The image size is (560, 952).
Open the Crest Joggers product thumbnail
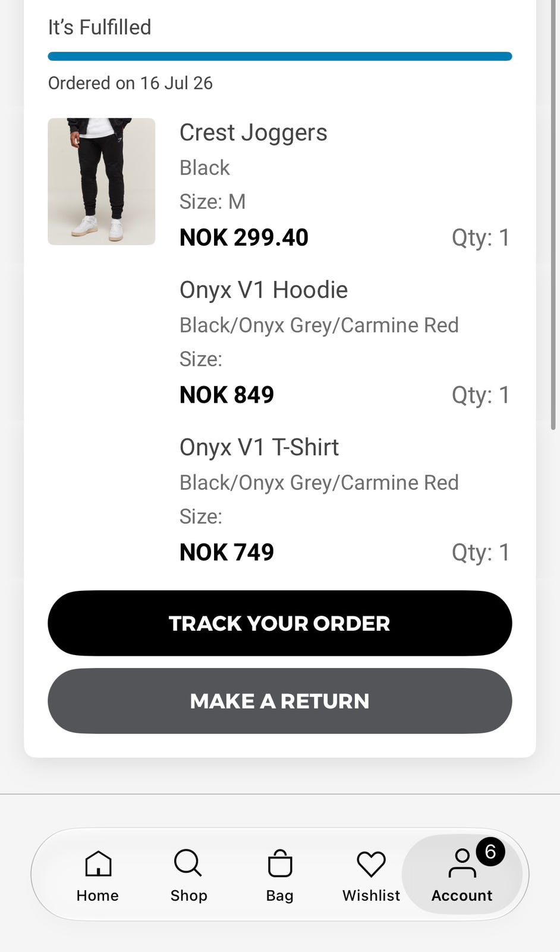point(102,181)
